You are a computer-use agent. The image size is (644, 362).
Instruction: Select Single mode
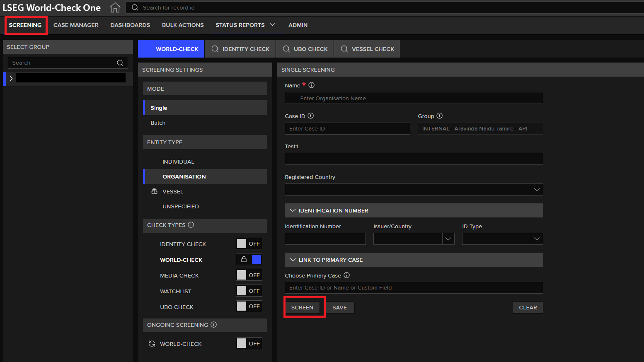click(x=205, y=108)
